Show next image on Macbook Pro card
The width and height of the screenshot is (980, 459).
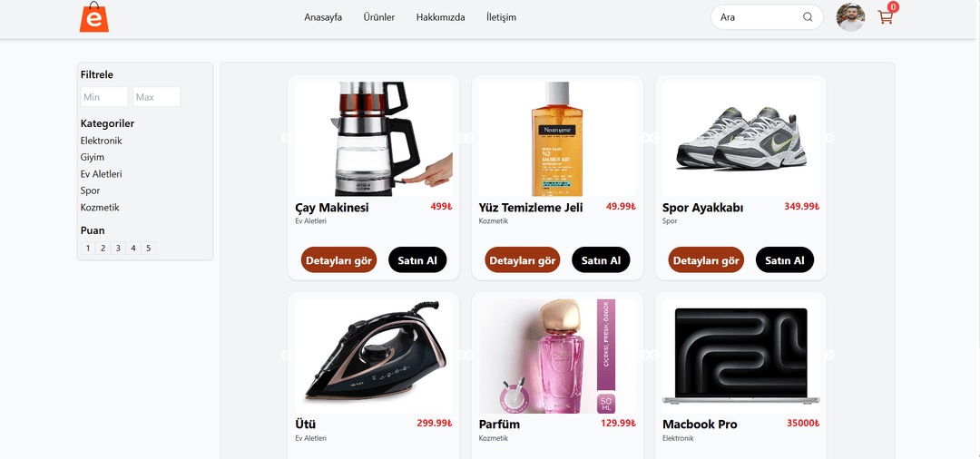pyautogui.click(x=829, y=355)
